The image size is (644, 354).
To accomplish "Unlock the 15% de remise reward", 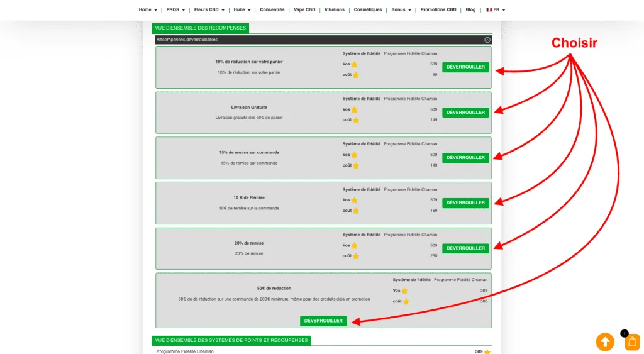I will coord(465,158).
